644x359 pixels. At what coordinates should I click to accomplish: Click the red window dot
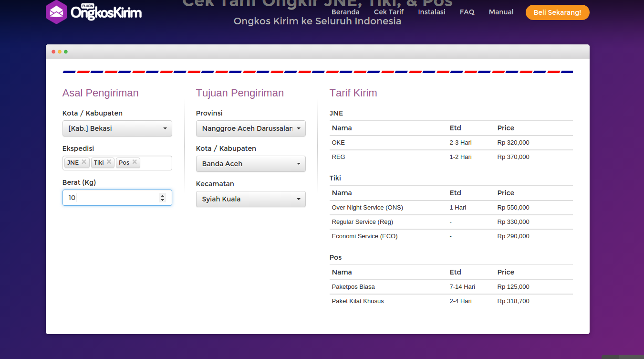click(53, 52)
